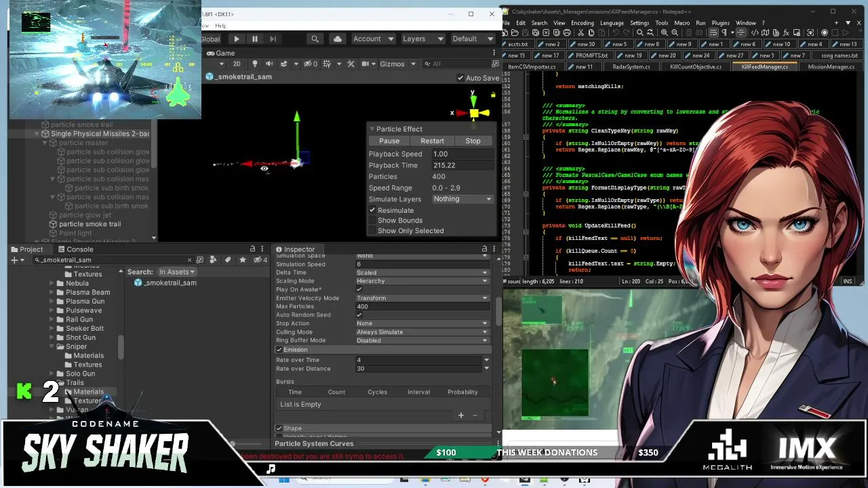Toggle 2D mode in Scene view
This screenshot has width=868, height=488.
[x=237, y=64]
